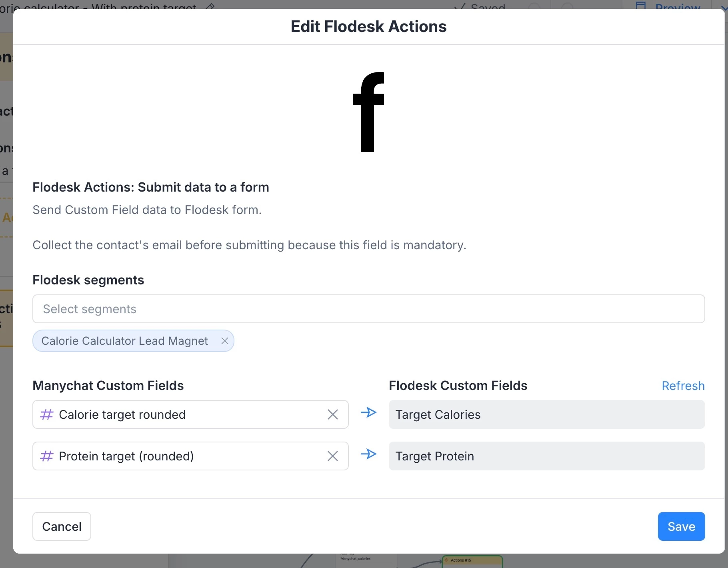Click the Target Protein Flodesk field

pyautogui.click(x=546, y=456)
